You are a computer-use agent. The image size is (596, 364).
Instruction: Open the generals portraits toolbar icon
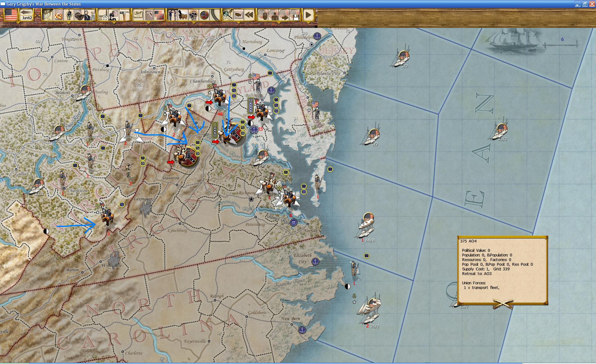click(x=89, y=15)
